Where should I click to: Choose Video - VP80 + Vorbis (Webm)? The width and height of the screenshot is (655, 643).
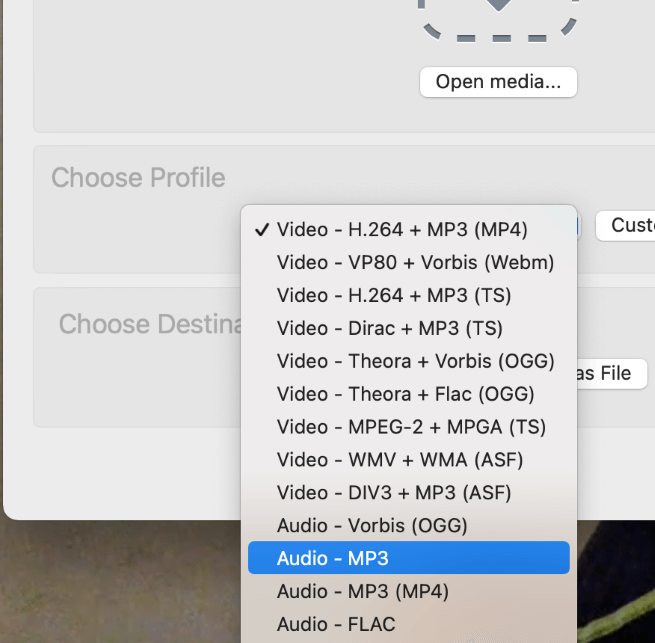[415, 262]
